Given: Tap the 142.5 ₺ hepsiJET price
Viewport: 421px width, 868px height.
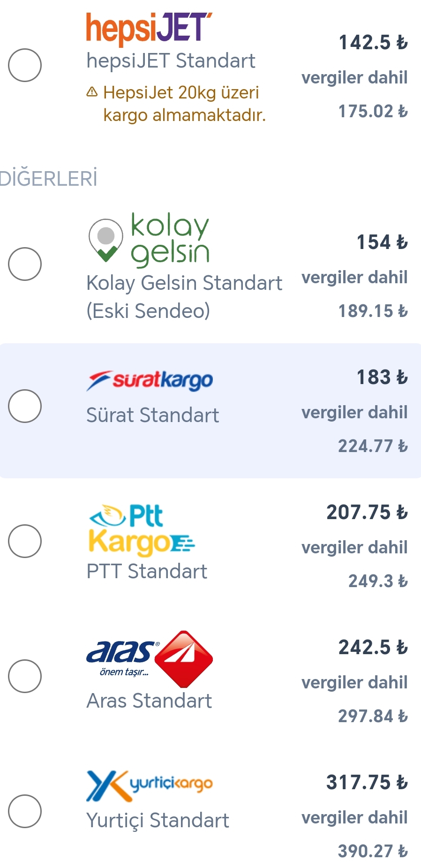Looking at the screenshot, I should pyautogui.click(x=373, y=43).
